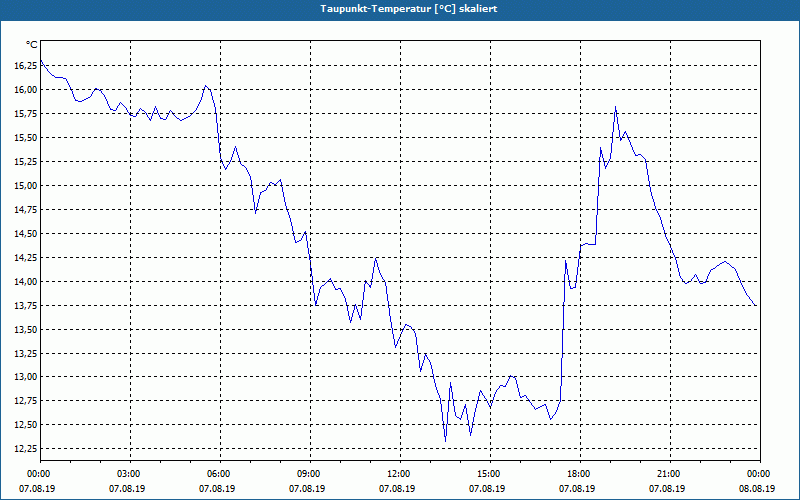Screen dimensions: 800x500
Task: Click the 15:00 time axis label
Action: click(x=491, y=474)
